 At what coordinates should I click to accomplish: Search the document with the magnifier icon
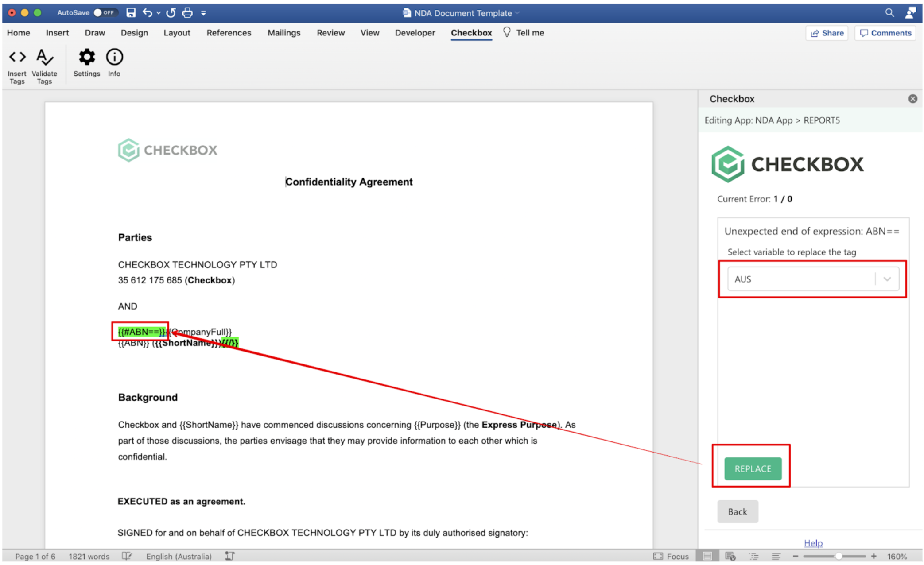point(889,12)
